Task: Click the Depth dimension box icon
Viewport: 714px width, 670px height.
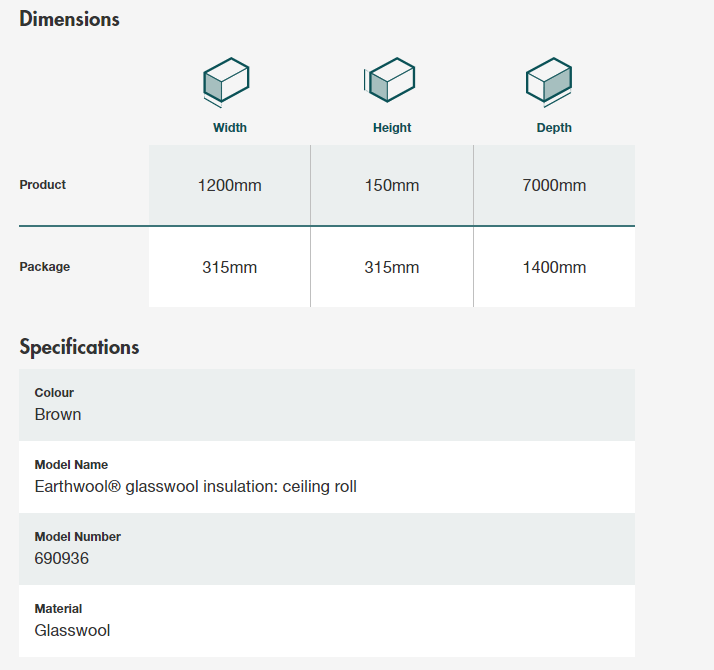Action: (x=549, y=82)
